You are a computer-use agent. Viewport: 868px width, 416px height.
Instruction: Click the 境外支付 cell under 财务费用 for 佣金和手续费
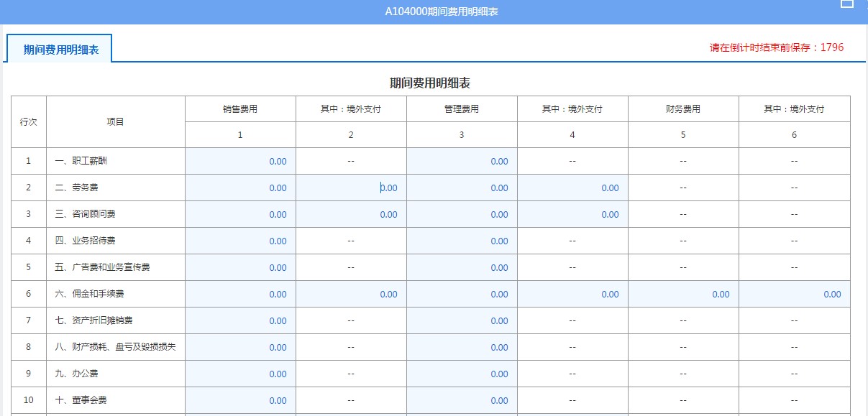click(x=794, y=294)
